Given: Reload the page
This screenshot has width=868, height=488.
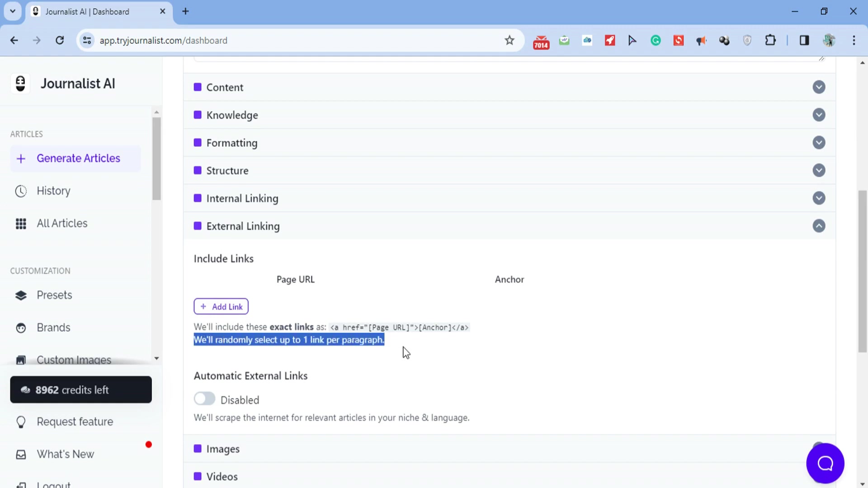Looking at the screenshot, I should point(60,40).
